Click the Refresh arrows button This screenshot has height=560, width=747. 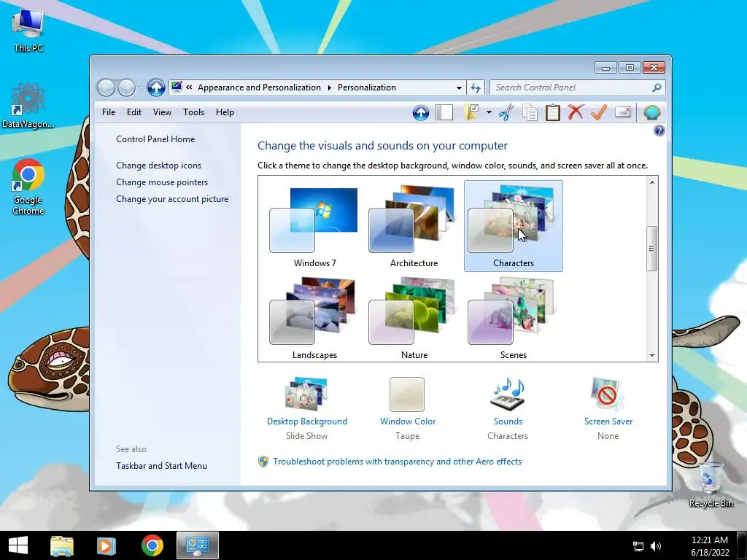476,87
